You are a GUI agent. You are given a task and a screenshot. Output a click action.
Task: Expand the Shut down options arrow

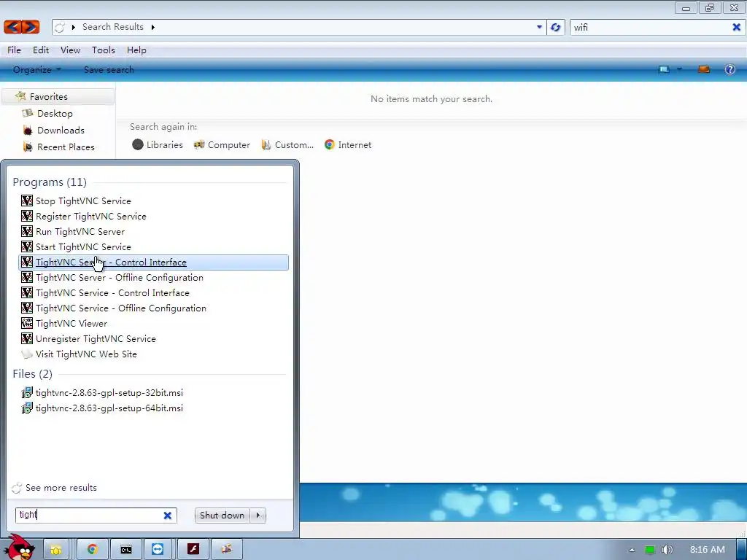(x=258, y=516)
